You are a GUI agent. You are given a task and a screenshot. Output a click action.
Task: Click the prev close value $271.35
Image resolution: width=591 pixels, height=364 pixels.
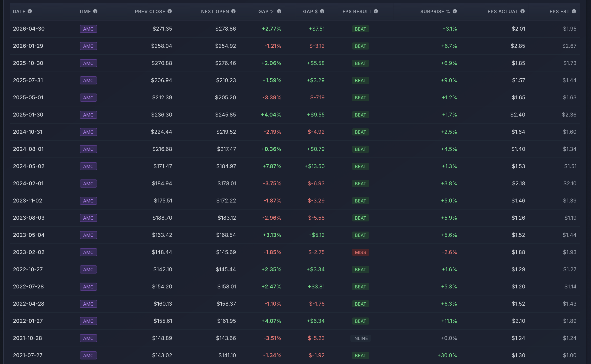point(162,29)
